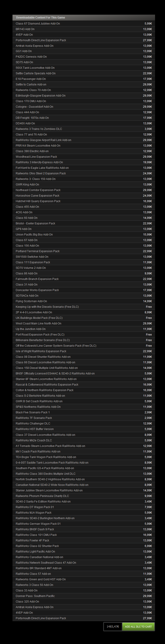
Task: Select 4CIG Add-On row
Action: tap(84, 212)
